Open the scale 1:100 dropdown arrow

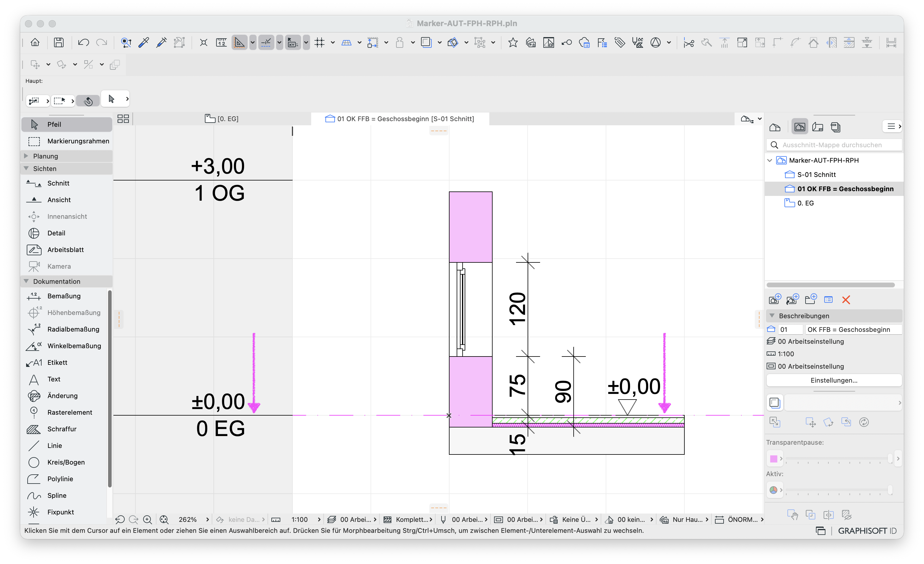tap(319, 519)
